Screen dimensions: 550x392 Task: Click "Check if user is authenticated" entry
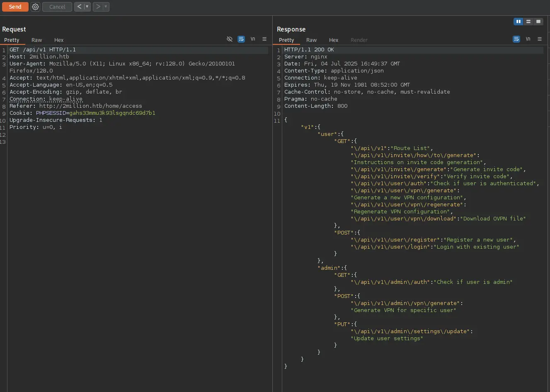(483, 184)
